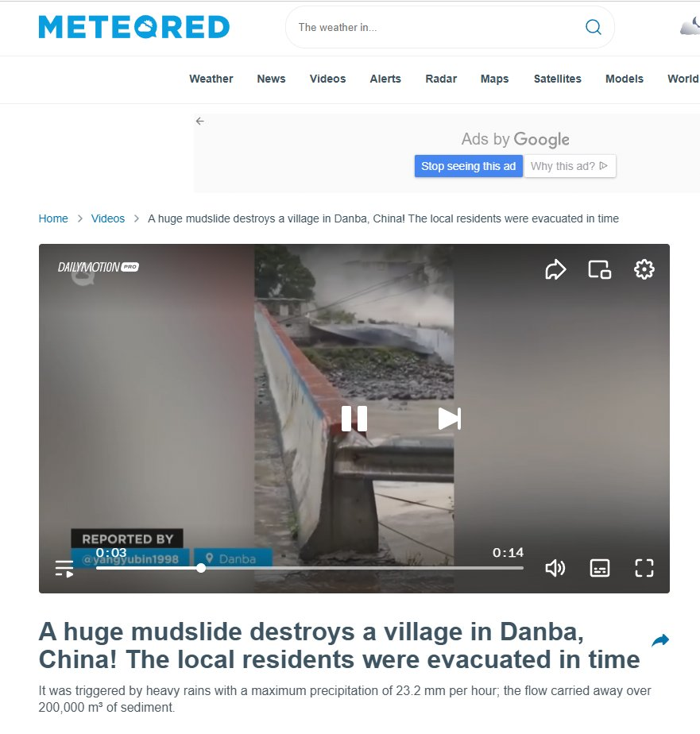This screenshot has height=734, width=700.
Task: Click the ad back arrow
Action: click(x=200, y=122)
